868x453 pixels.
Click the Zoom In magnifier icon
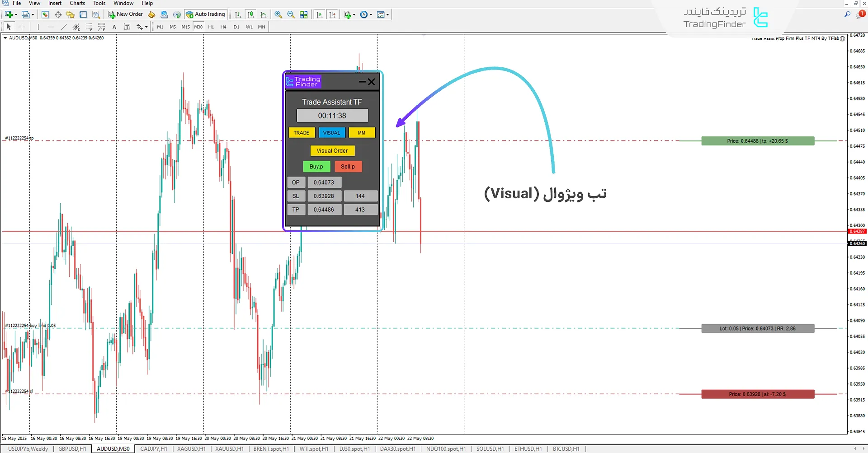[x=278, y=14]
